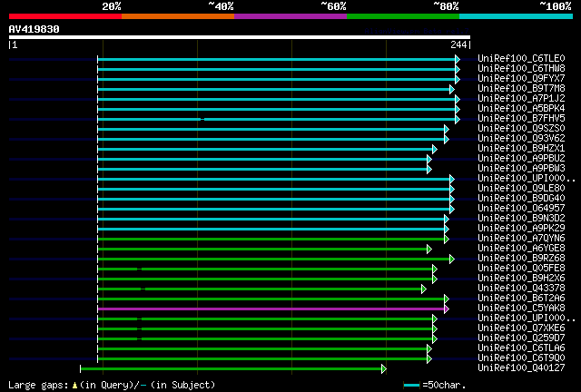Click the yellow query-gap symbol in the legend
The height and width of the screenshot is (392, 581).
click(x=74, y=386)
